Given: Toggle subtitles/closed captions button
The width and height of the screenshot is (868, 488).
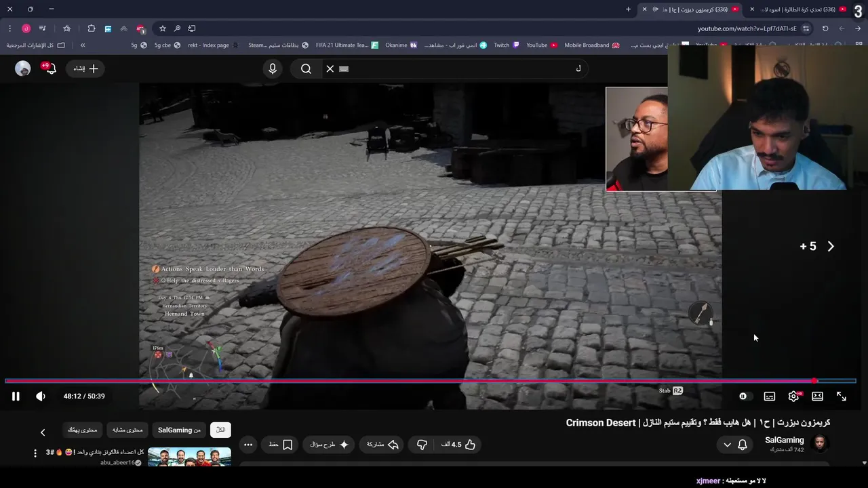Looking at the screenshot, I should tap(770, 396).
